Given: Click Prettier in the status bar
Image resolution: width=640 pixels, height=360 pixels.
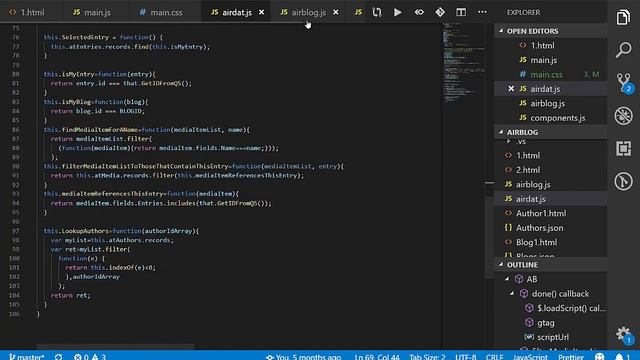Looking at the screenshot, I should [x=571, y=357].
